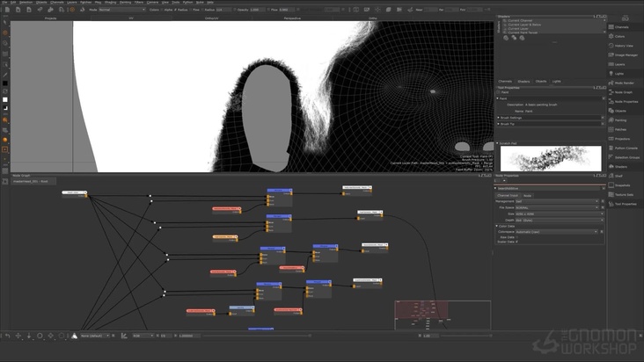The image size is (644, 362).
Task: Open the Colors palette
Action: click(619, 36)
